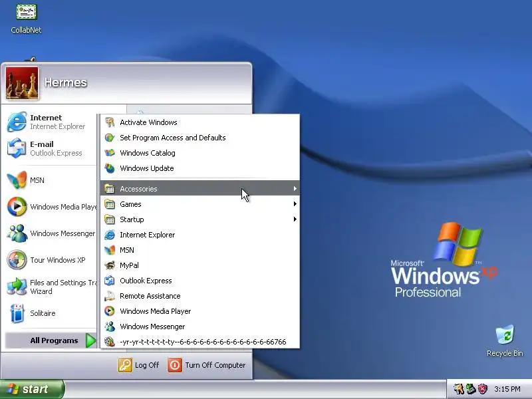Click the Hermes user name
The height and width of the screenshot is (399, 532).
(x=66, y=82)
